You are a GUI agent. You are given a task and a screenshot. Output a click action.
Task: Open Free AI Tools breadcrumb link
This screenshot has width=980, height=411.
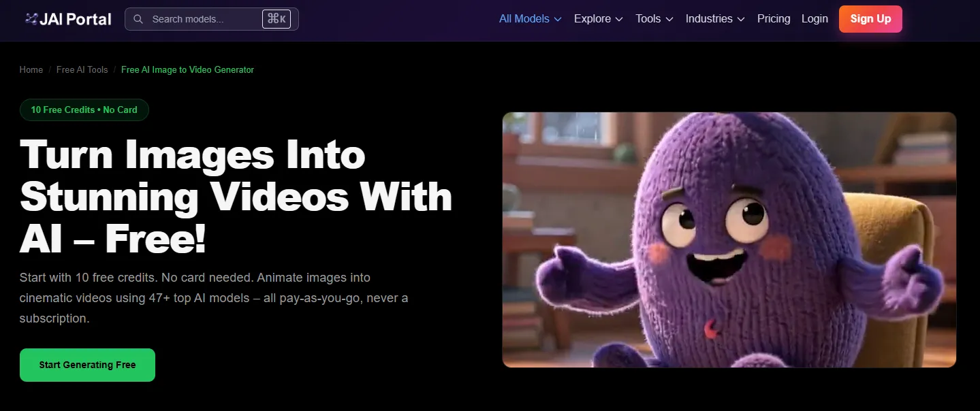82,69
